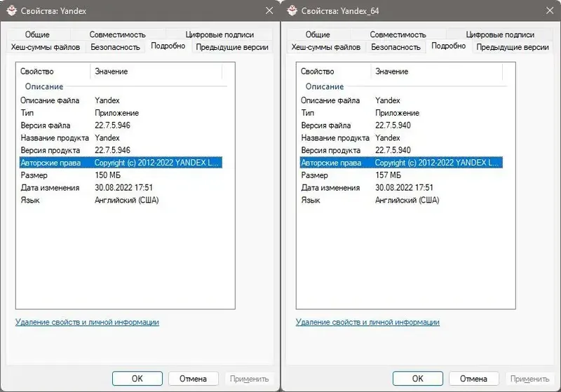Screen dimensions: 561x392
Task: Open Хеш-суммы файлов tab in Yandex_64 window
Action: click(x=326, y=47)
